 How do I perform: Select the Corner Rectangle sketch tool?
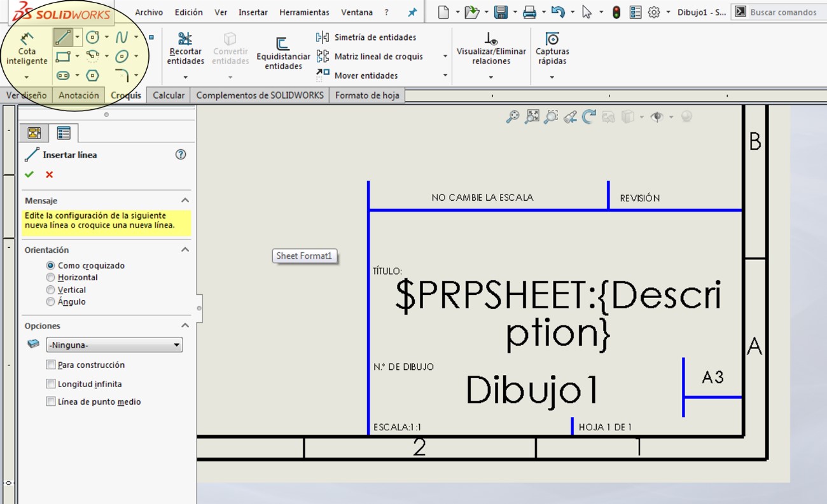click(62, 57)
